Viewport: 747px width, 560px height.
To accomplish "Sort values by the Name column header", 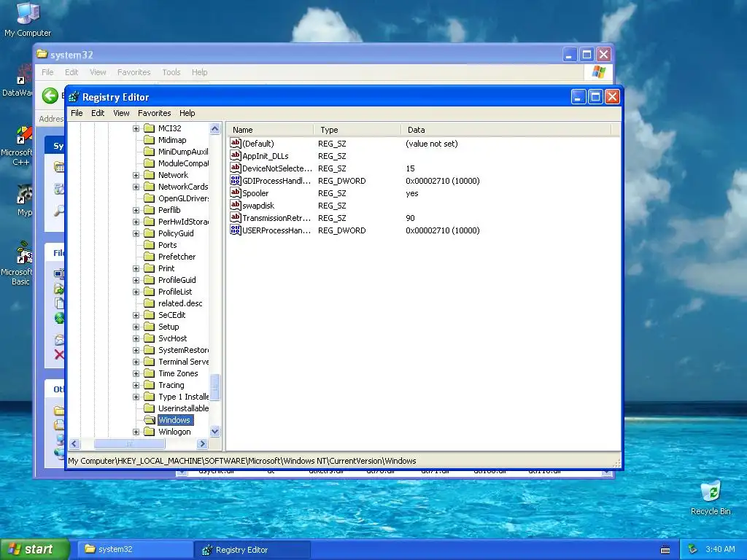I will click(x=270, y=130).
